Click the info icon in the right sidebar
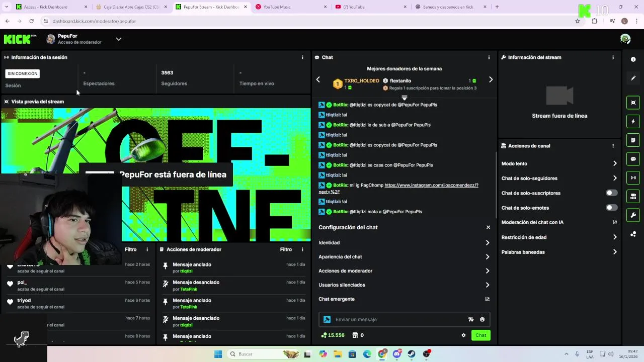This screenshot has width=644, height=362. pyautogui.click(x=633, y=59)
